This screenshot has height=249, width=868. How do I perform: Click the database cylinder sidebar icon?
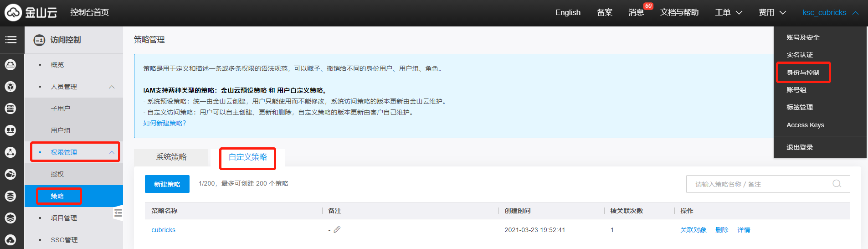pos(10,196)
